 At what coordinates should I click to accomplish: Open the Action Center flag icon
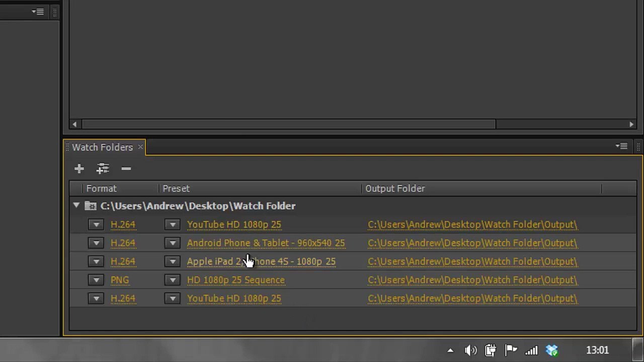tap(511, 350)
